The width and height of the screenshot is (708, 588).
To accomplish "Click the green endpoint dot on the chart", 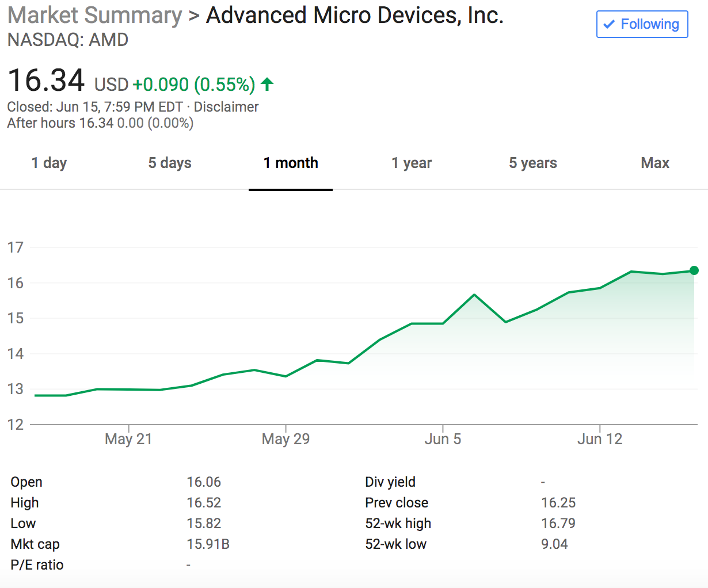I will [x=694, y=270].
